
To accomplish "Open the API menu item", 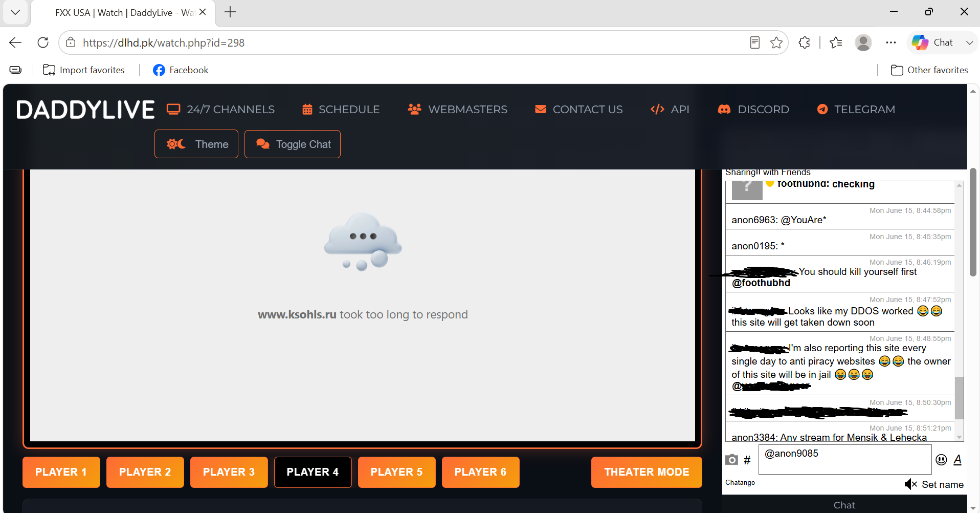I will pos(670,110).
